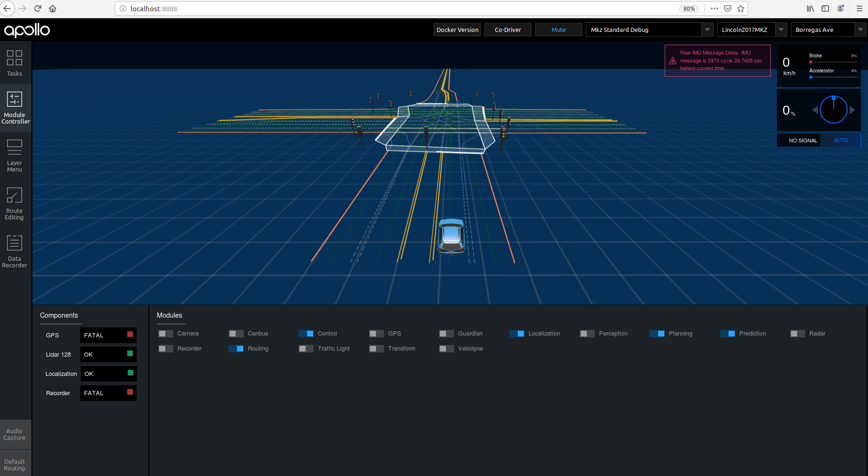Click the browser back arrow
This screenshot has width=868, height=476.
[x=7, y=8]
